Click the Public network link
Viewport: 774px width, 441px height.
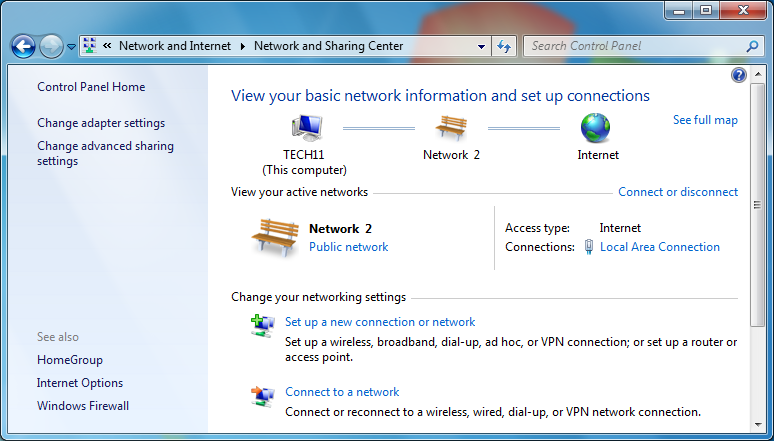(x=348, y=247)
